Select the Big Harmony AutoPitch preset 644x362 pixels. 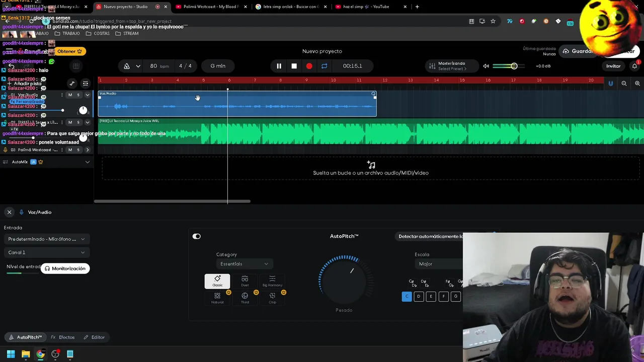point(272,282)
